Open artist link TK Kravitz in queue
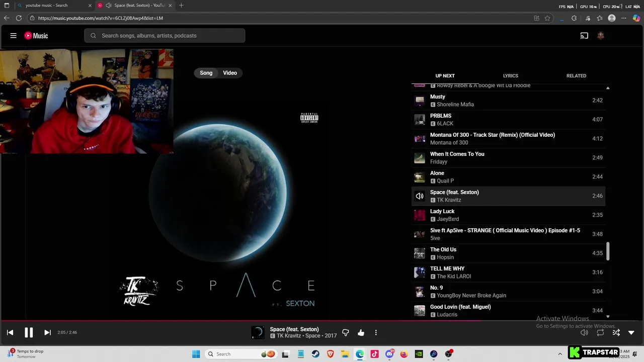 pyautogui.click(x=449, y=200)
